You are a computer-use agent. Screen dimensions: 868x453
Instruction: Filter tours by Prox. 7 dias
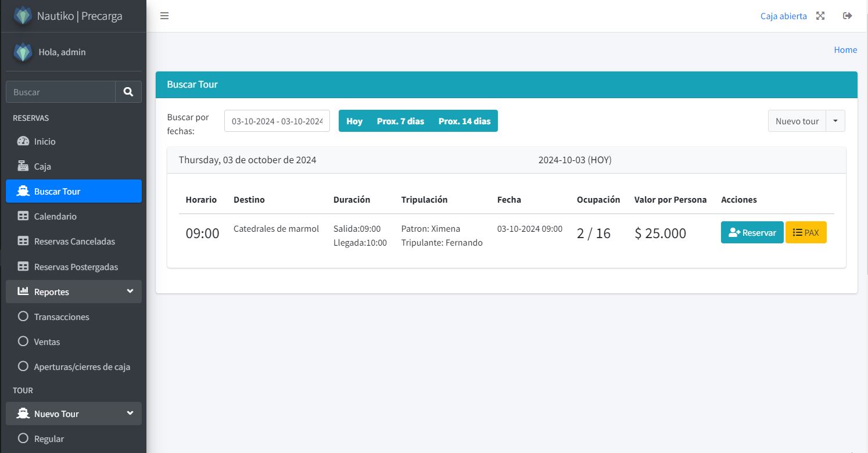400,121
